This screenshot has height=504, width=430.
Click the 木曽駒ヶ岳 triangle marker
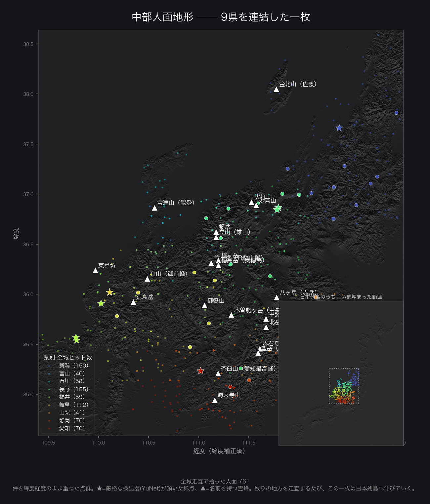pyautogui.click(x=232, y=315)
